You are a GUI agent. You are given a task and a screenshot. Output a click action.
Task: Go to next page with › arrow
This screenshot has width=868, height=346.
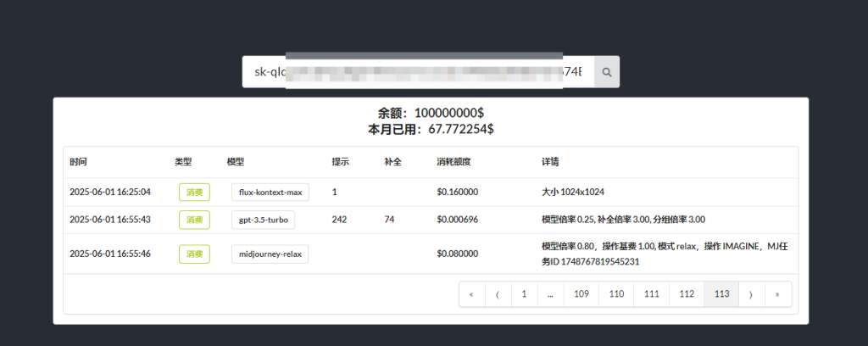(750, 294)
